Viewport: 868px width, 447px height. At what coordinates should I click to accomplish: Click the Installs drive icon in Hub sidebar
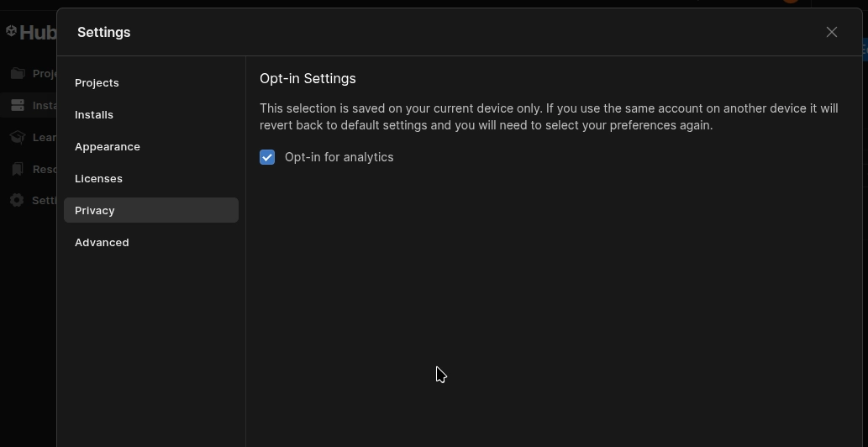18,105
